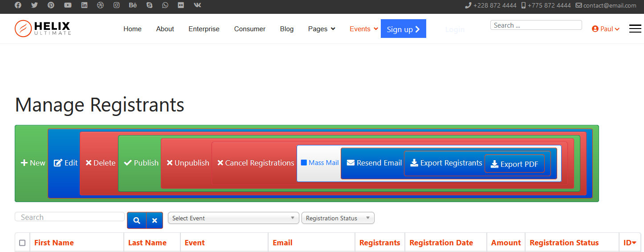
Task: Sort by ID column header
Action: click(x=630, y=243)
